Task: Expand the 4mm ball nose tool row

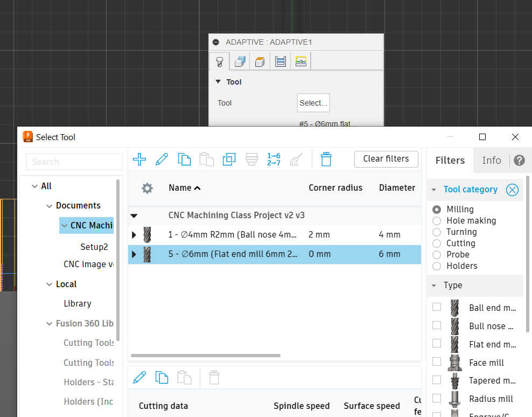Action: [x=134, y=235]
